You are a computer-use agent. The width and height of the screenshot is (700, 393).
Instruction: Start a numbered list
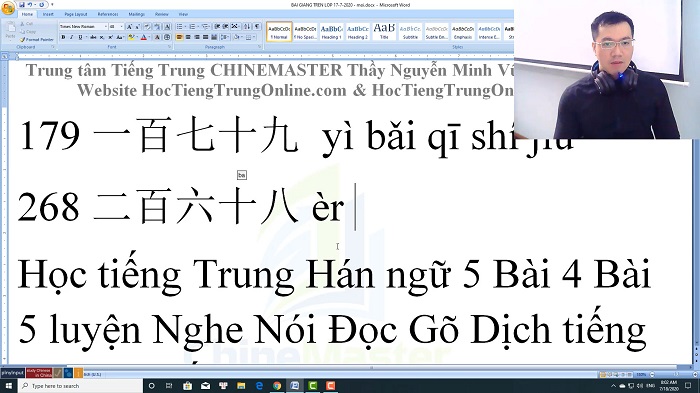[x=192, y=27]
